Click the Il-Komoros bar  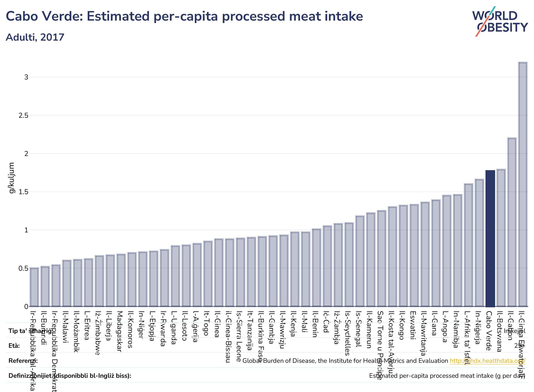pos(132,280)
